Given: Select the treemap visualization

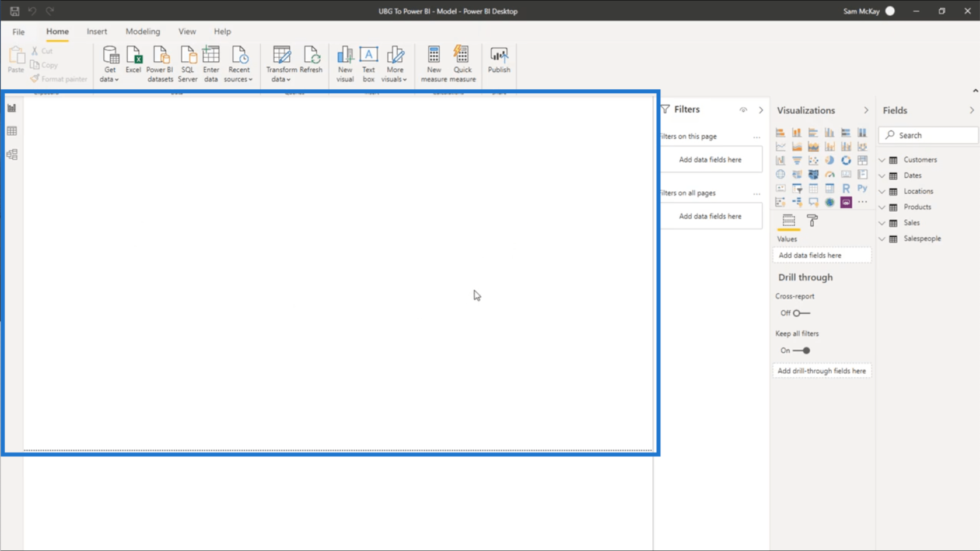Looking at the screenshot, I should [862, 160].
